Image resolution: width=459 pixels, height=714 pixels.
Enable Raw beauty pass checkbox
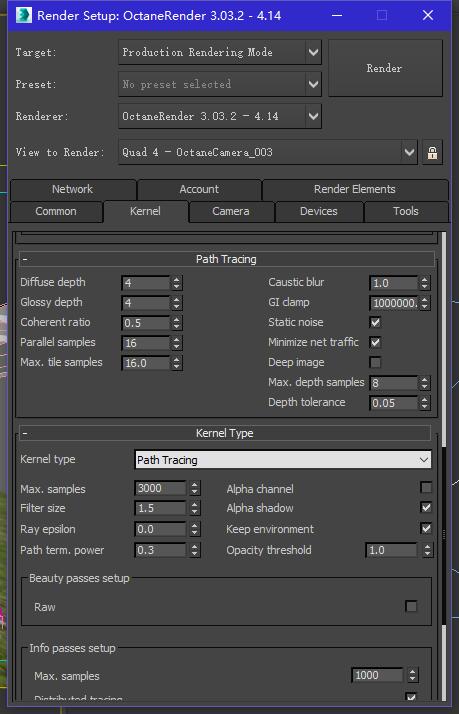coord(411,607)
